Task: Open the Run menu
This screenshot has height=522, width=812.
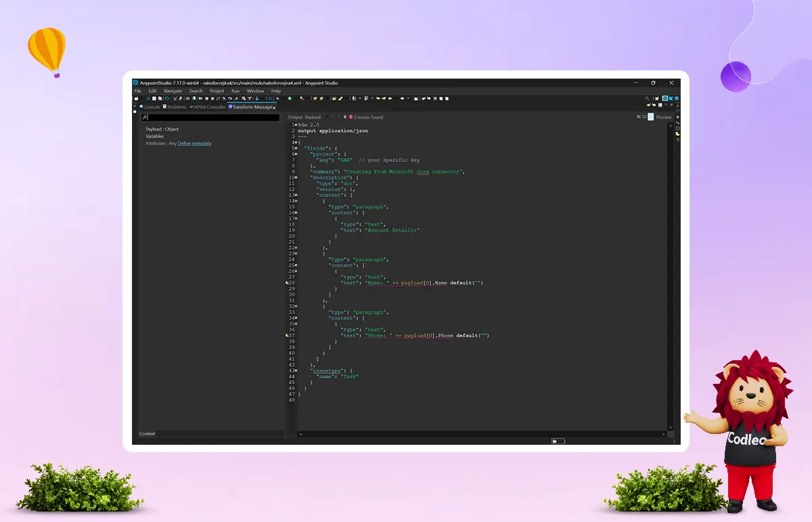Action: coord(235,91)
